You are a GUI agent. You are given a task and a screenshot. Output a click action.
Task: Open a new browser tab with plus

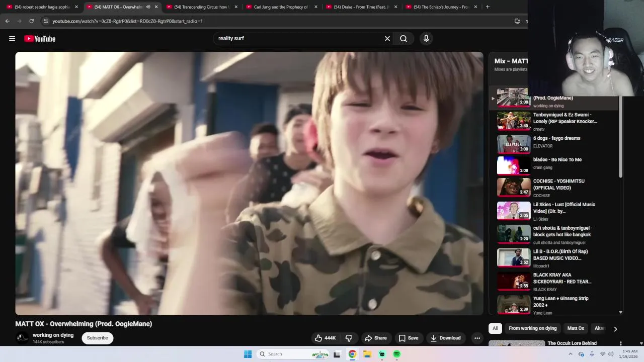(x=488, y=7)
